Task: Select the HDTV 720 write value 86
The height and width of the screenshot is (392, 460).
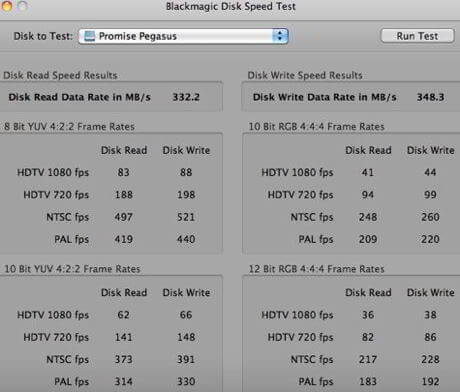Action: [x=430, y=337]
